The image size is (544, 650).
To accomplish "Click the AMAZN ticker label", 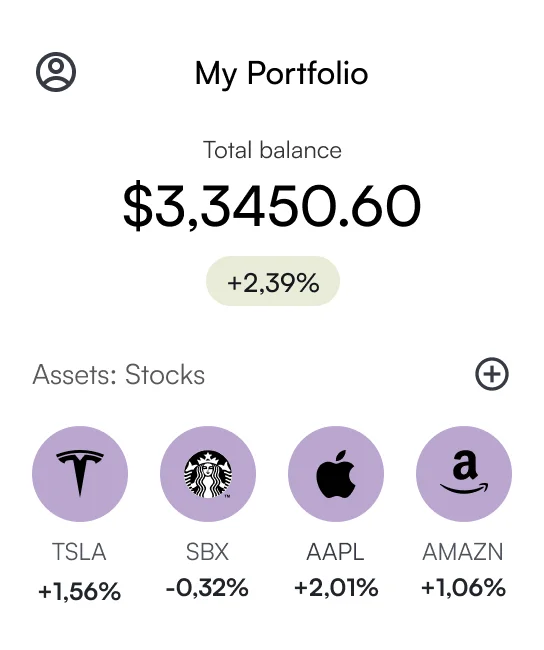I will coord(463,552).
